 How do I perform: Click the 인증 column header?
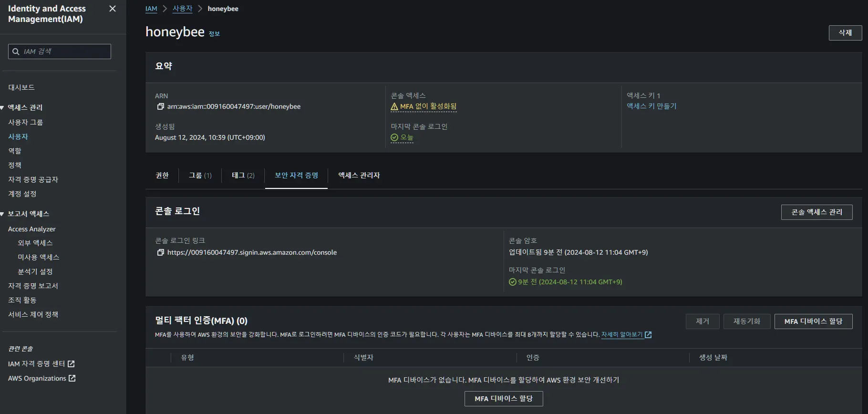(x=533, y=358)
